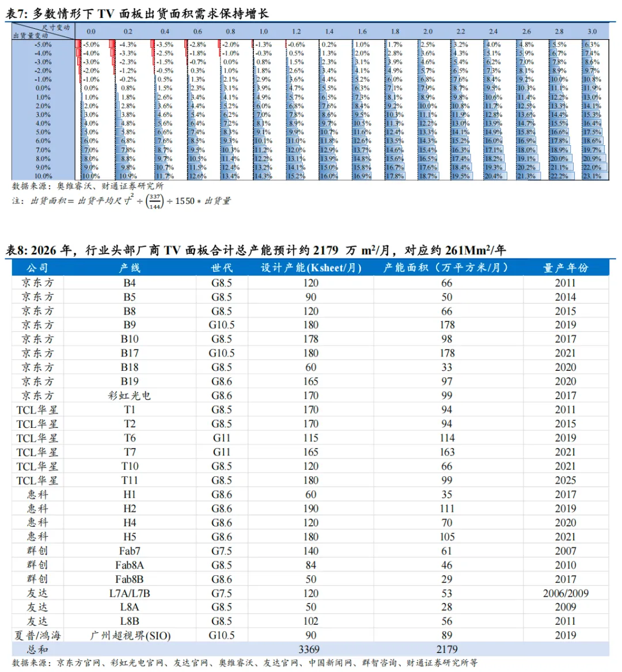Click the 设计产能(Ksheet/月) header
Viewport: 622px width, 672px height.
[x=311, y=268]
